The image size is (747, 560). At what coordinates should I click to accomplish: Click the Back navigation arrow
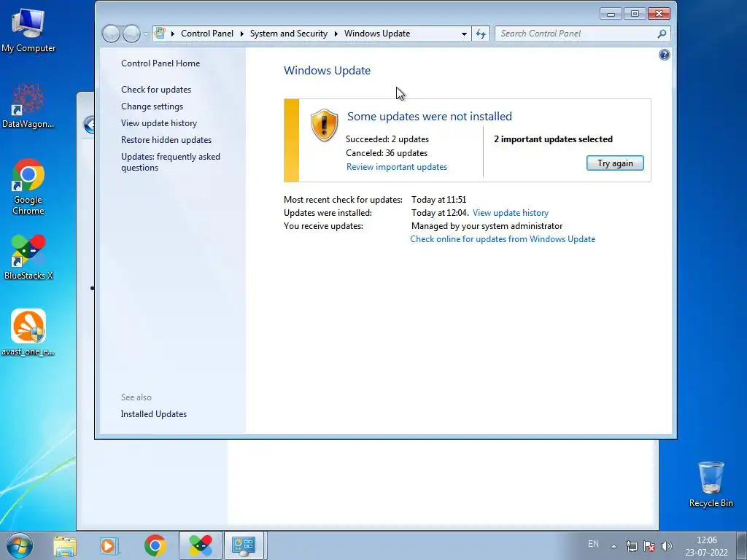click(111, 34)
